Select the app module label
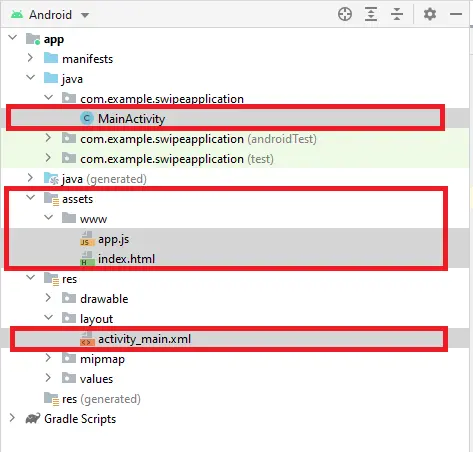 [x=54, y=40]
